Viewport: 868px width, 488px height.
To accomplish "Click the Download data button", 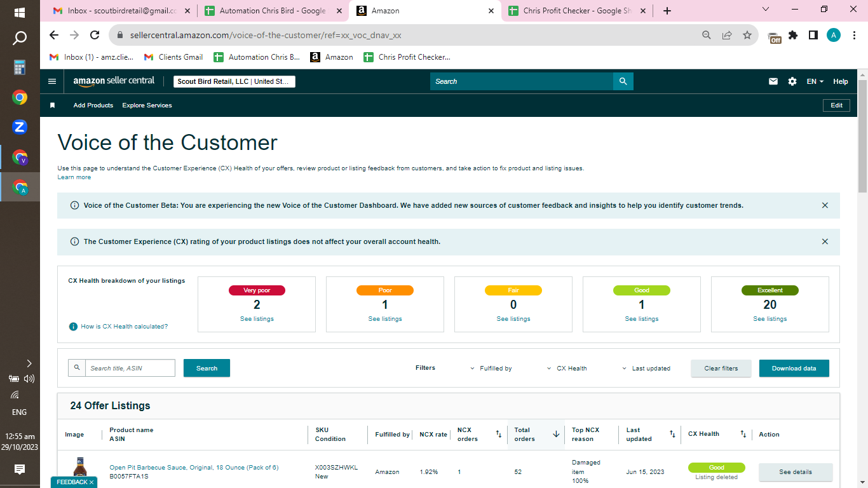I will point(794,369).
